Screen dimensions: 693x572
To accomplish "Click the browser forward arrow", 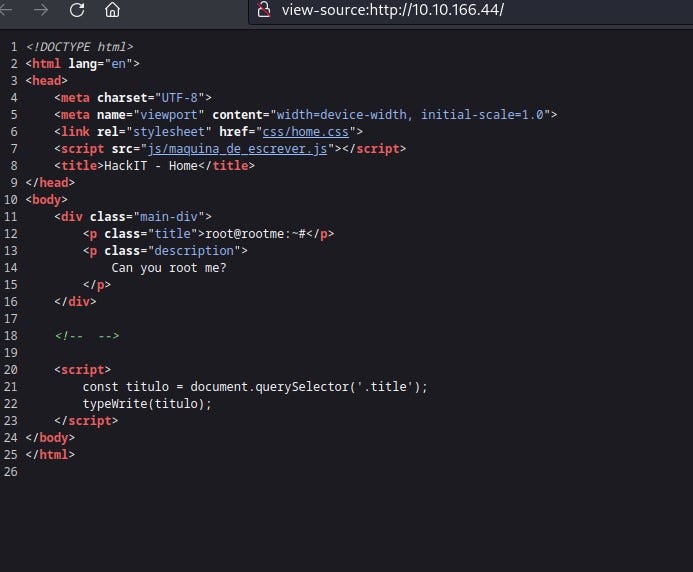I will [41, 10].
